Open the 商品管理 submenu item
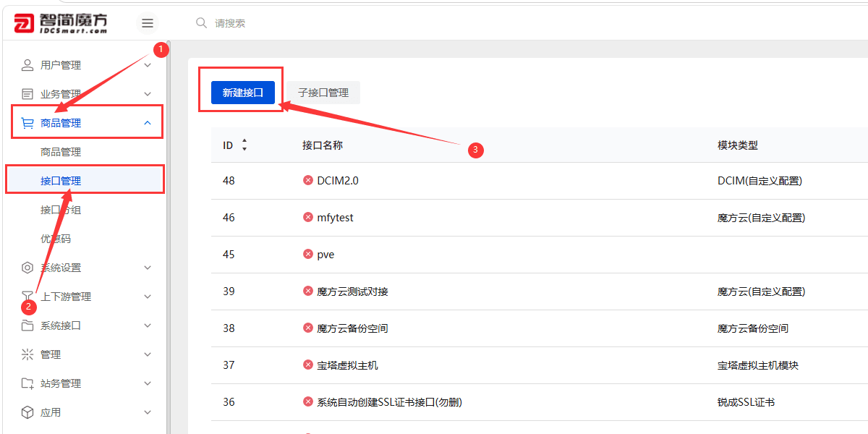868x434 pixels. 61,152
